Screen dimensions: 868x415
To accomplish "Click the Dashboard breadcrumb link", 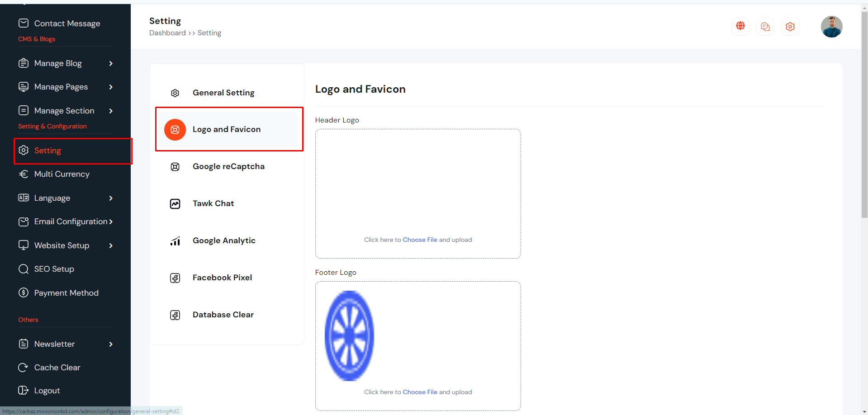I will point(167,33).
